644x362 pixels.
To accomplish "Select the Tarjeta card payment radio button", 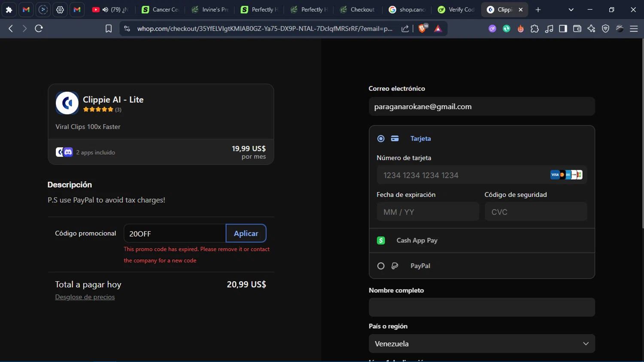I will coord(381,139).
